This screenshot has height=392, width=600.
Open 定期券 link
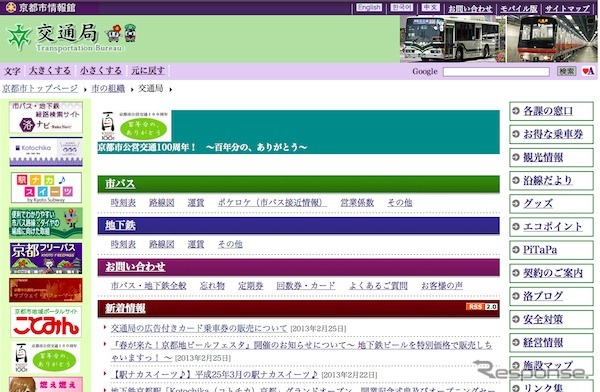tap(250, 286)
